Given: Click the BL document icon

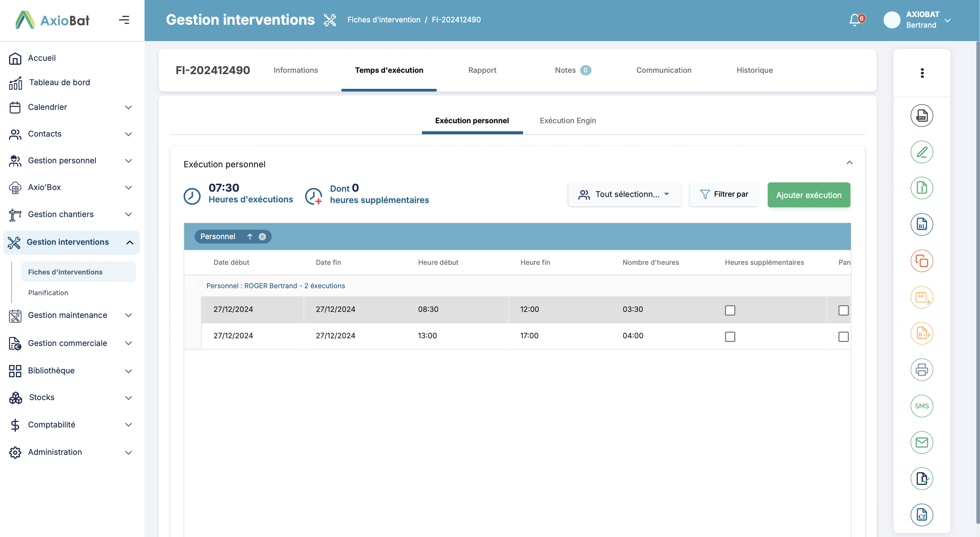Looking at the screenshot, I should pyautogui.click(x=921, y=224).
